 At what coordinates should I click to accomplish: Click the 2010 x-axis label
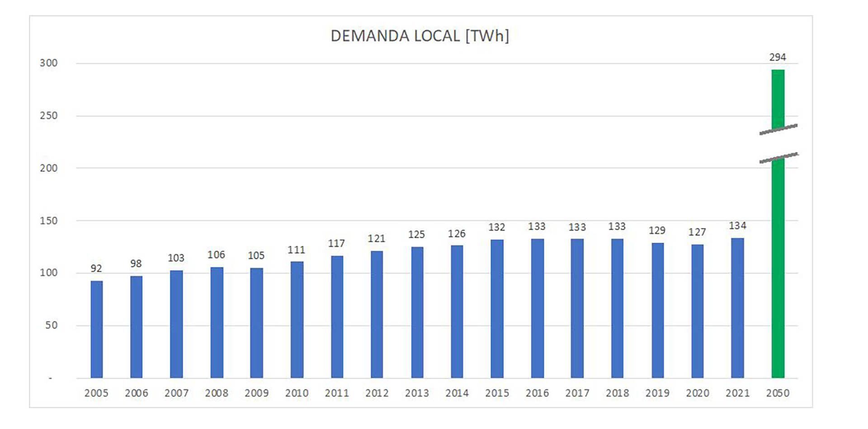pos(297,393)
